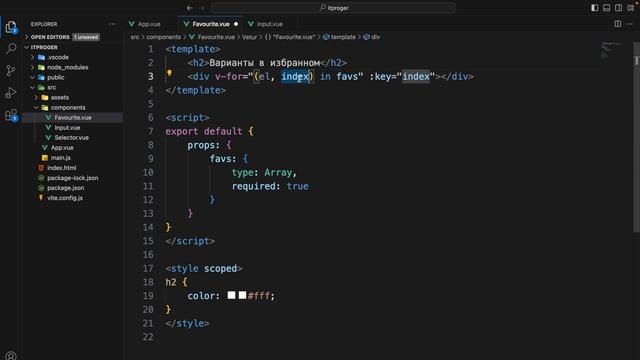
Task: Collapse the public folder
Action: 33,77
